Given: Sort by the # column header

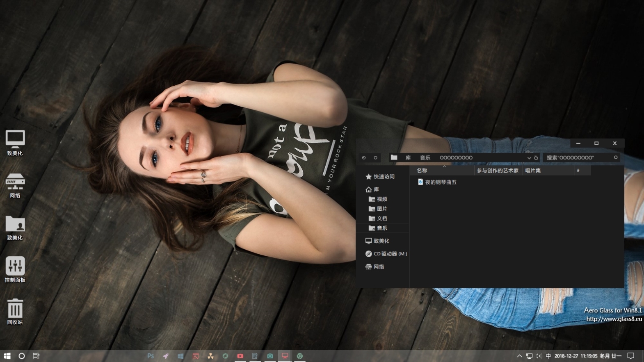Looking at the screenshot, I should click(x=582, y=171).
